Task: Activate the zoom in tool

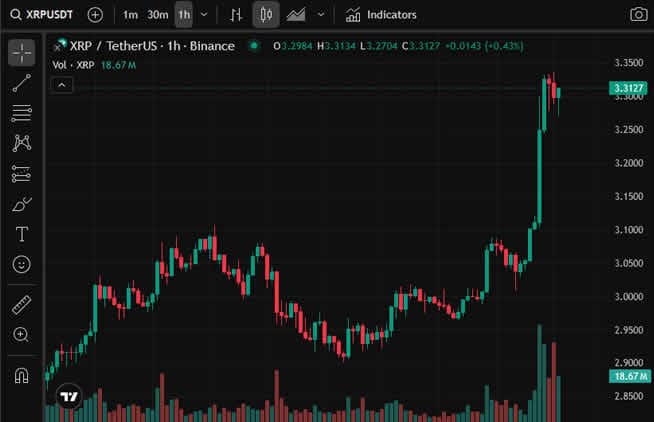Action: [x=22, y=335]
